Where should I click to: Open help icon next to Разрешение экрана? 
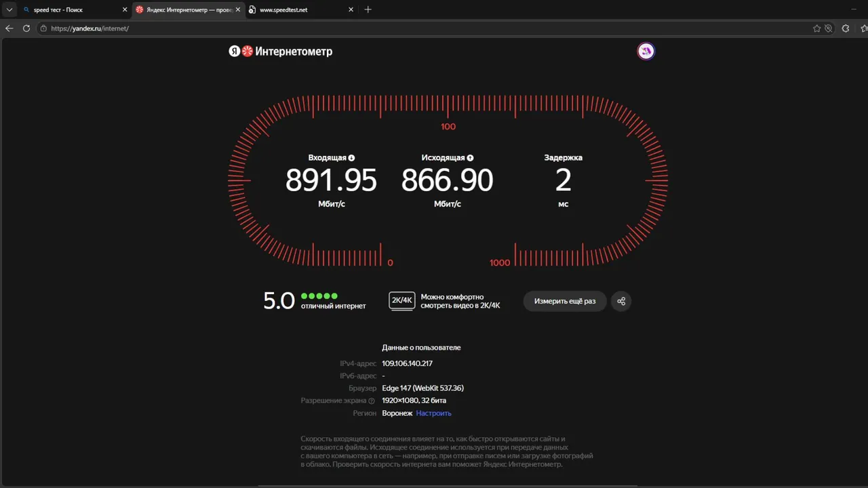click(372, 401)
